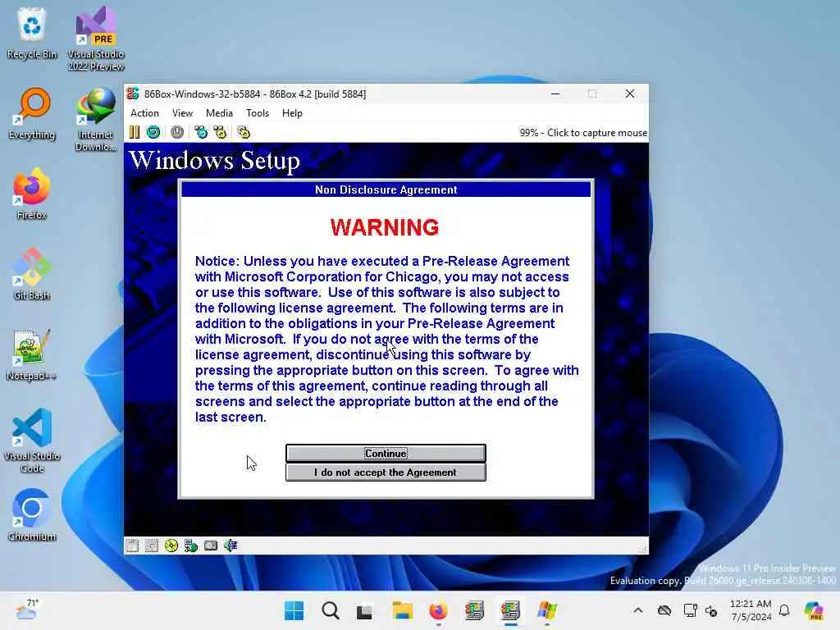Screen dimensions: 840x630
Task: Click I do not accept the Agreement
Action: (x=386, y=472)
